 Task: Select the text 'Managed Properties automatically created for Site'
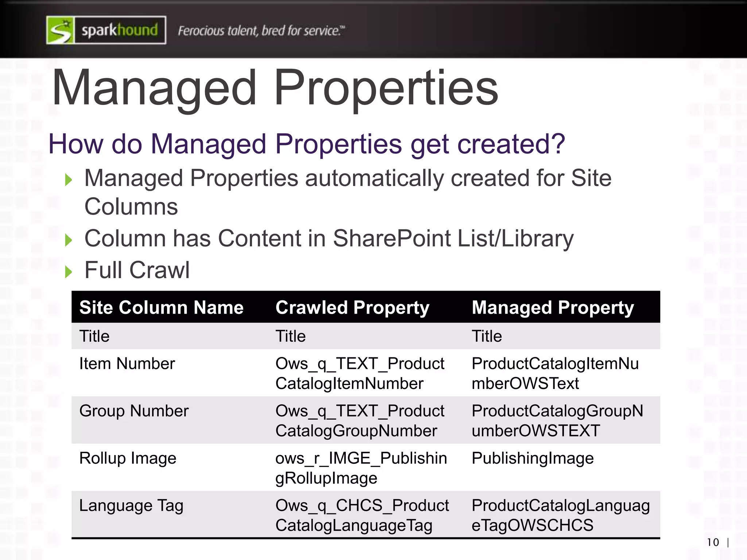click(x=348, y=178)
